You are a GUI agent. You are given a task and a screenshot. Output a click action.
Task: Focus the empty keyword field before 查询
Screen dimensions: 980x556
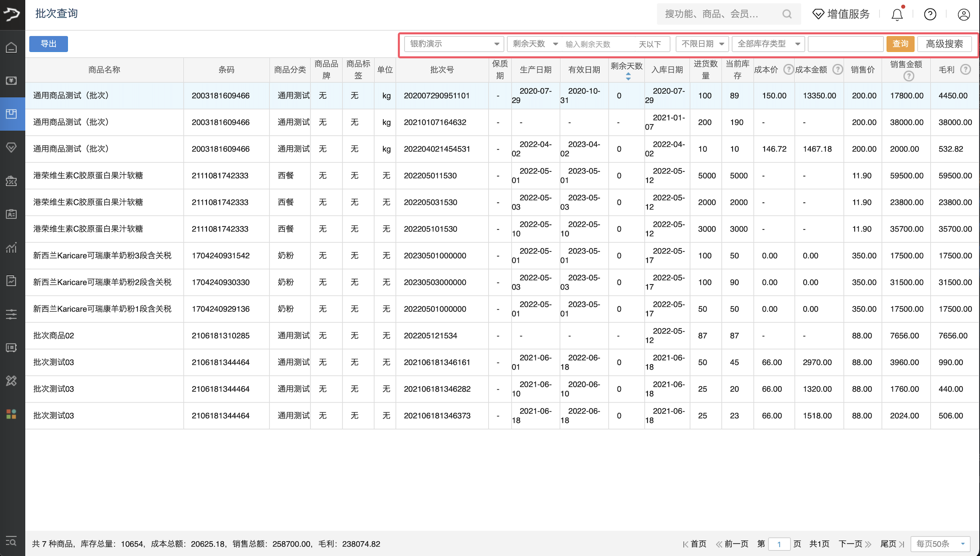click(x=846, y=44)
